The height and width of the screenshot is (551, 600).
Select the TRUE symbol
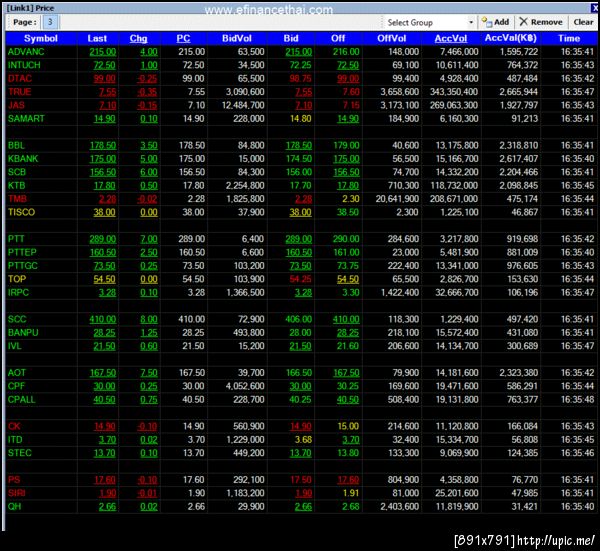19,92
